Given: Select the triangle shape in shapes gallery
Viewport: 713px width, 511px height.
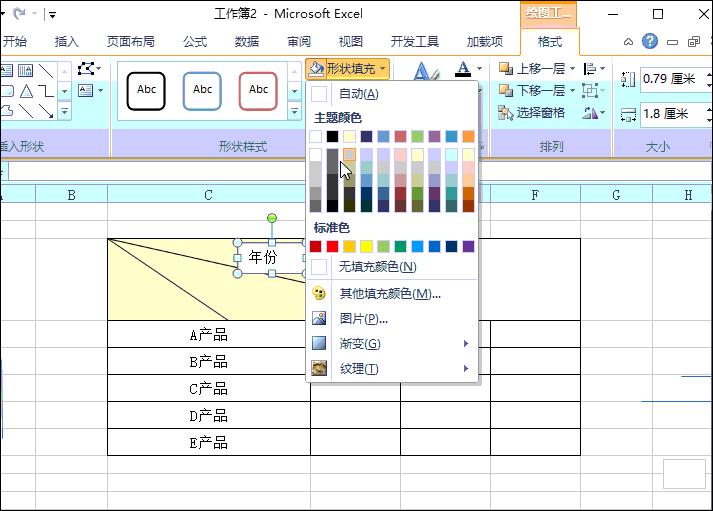Looking at the screenshot, I should (26, 91).
